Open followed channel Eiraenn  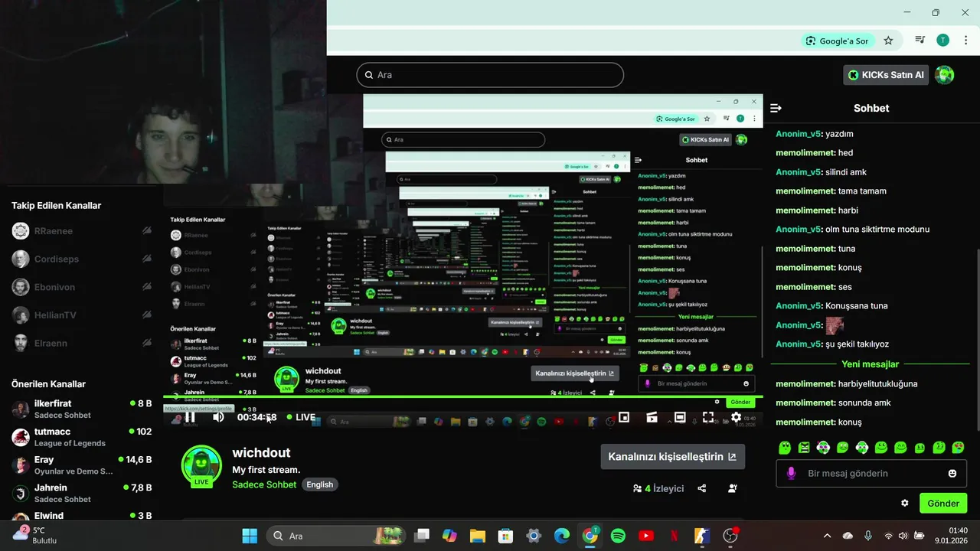[81, 343]
